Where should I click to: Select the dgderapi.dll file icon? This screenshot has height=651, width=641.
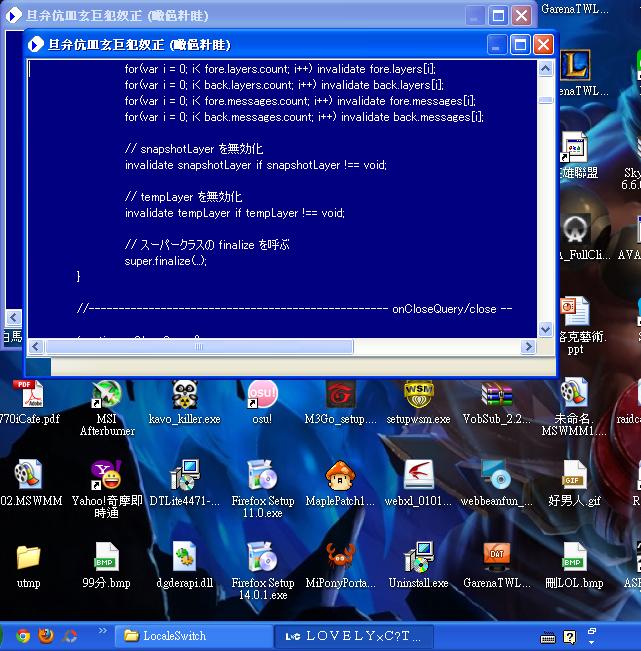click(185, 557)
